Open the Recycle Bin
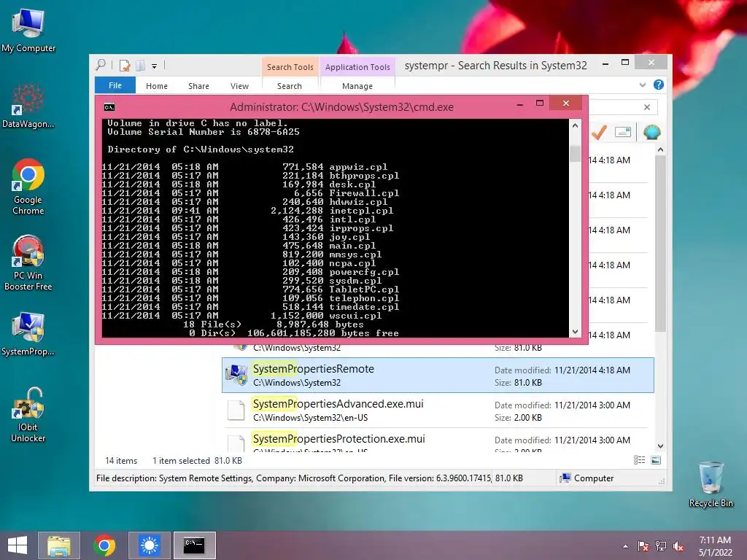747x560 pixels. pos(711,485)
